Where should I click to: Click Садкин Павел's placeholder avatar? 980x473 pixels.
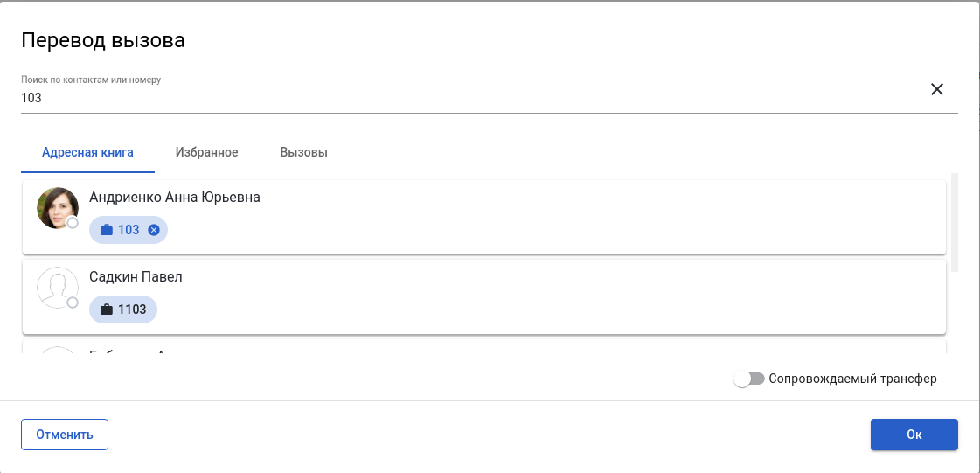click(57, 288)
